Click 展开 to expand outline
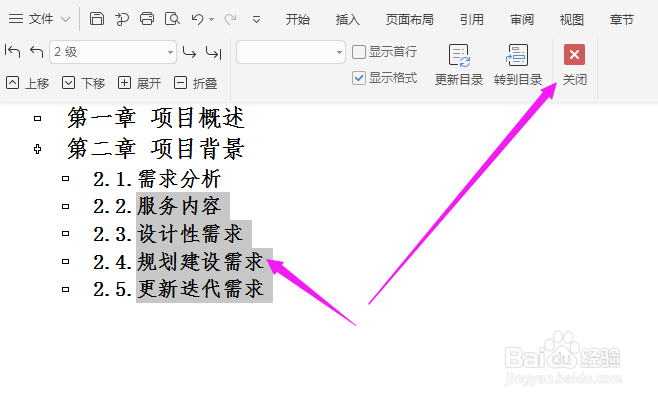This screenshot has height=401, width=658. (139, 83)
